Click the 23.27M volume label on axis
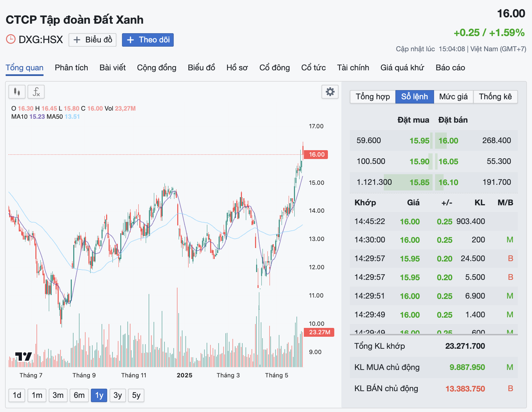 (319, 332)
